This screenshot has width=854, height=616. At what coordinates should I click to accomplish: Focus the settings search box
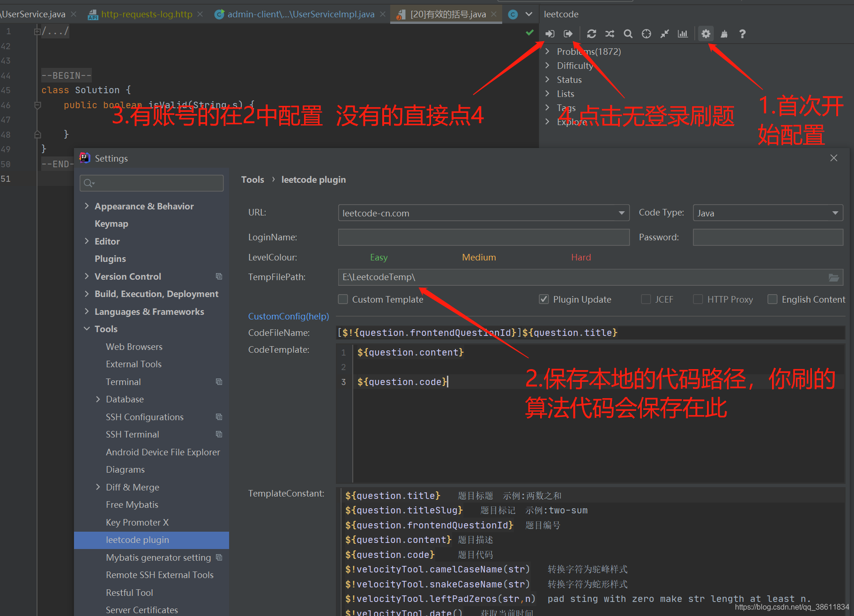tap(152, 183)
